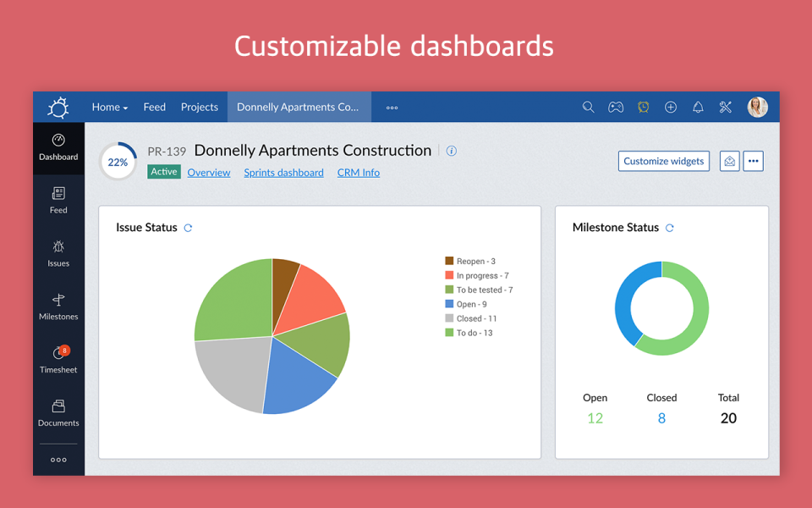
Task: Click the game controller icon in the top bar
Action: pyautogui.click(x=616, y=107)
